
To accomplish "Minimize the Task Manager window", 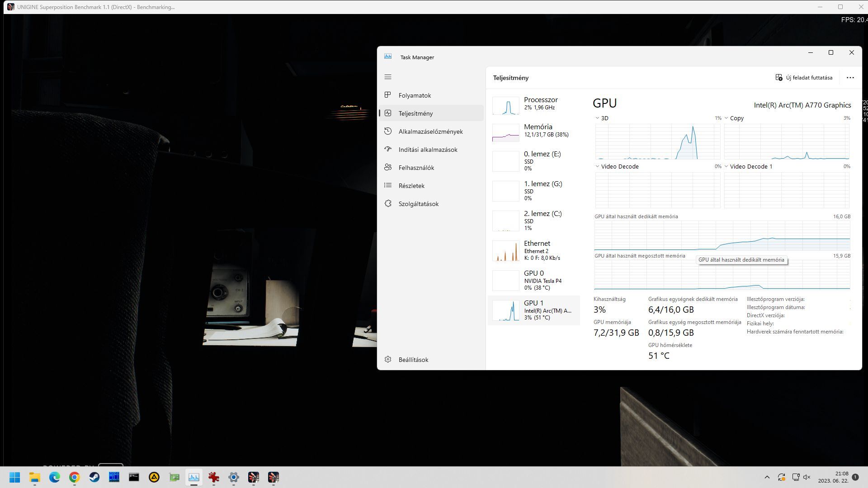I will (x=810, y=52).
